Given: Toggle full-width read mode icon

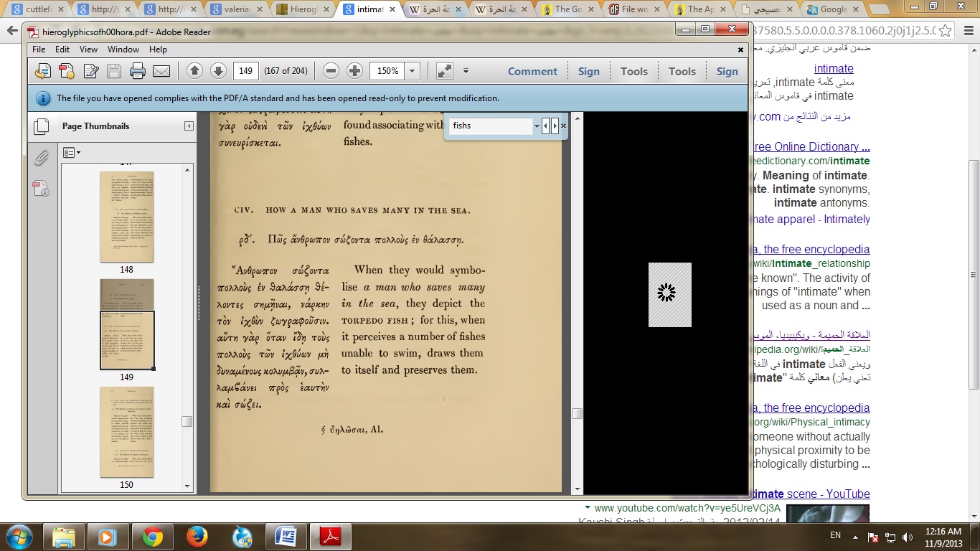Looking at the screenshot, I should coord(445,71).
